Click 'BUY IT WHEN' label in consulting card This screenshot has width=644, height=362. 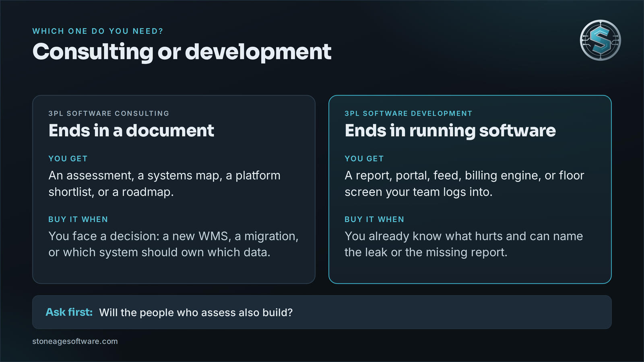pos(78,219)
